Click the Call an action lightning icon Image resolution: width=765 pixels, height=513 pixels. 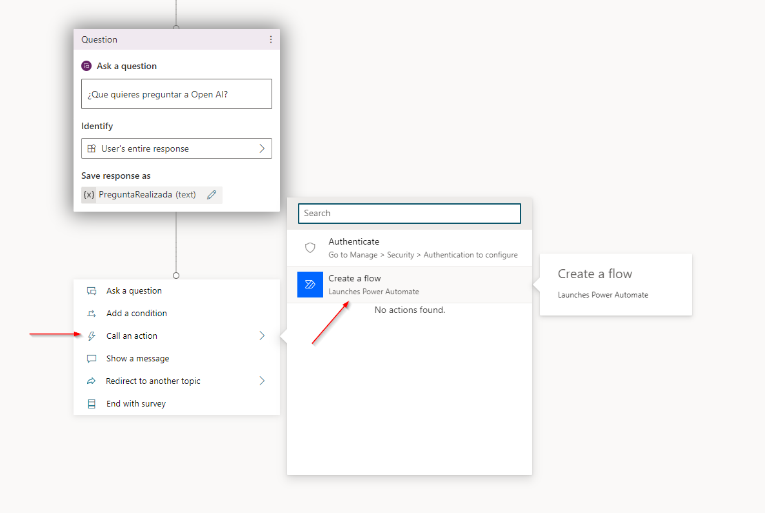(91, 336)
